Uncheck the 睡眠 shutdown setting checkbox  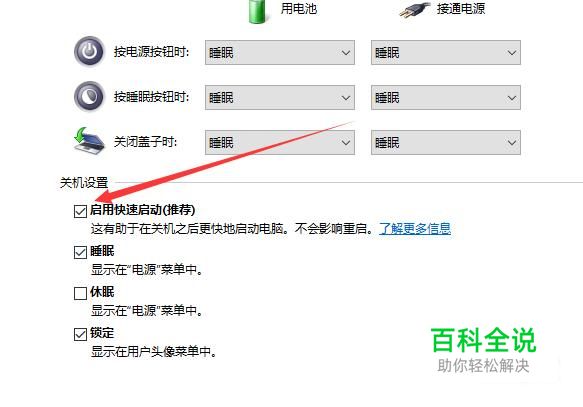[80, 252]
